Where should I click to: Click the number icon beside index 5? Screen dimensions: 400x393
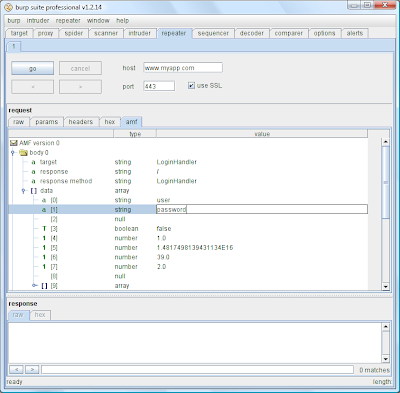point(44,248)
